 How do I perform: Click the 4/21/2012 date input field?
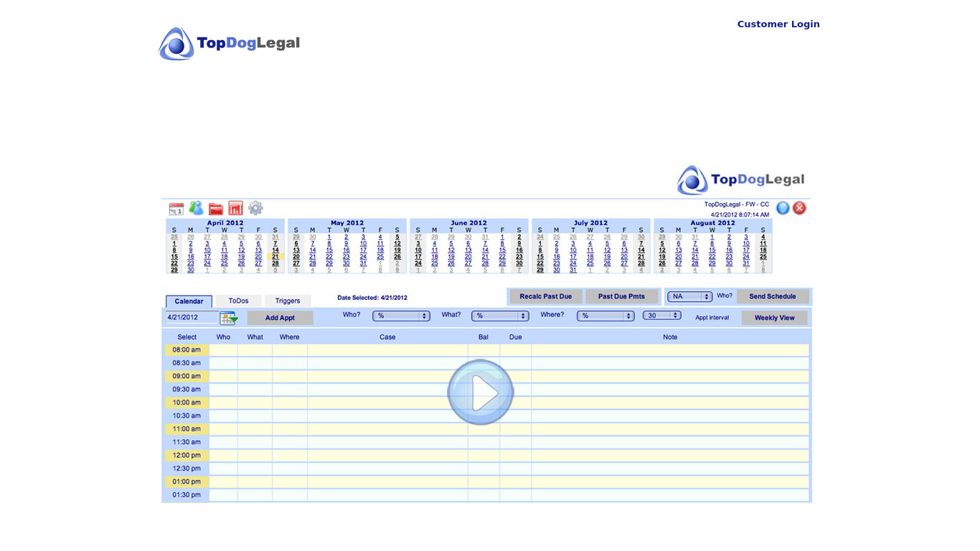[192, 317]
